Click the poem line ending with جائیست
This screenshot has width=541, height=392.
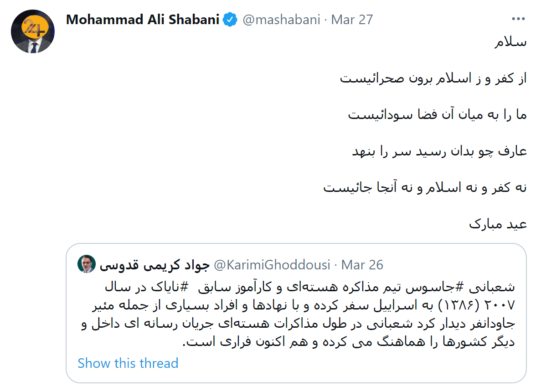(x=425, y=187)
